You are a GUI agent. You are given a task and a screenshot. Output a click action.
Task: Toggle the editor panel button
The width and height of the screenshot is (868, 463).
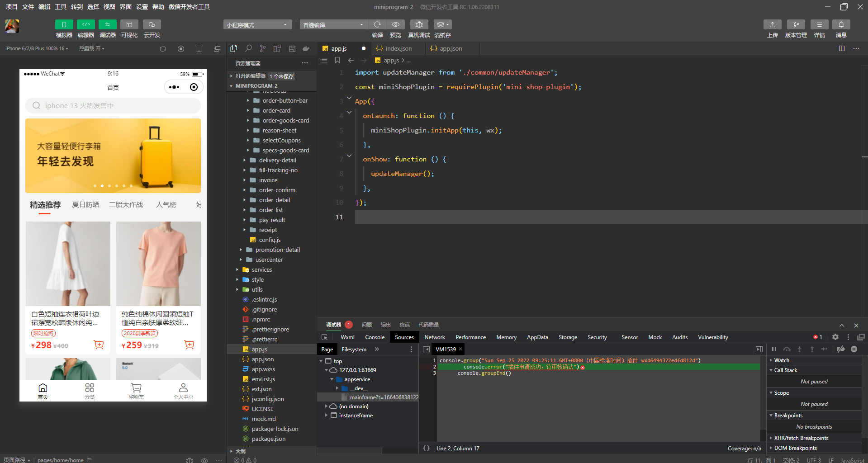86,24
